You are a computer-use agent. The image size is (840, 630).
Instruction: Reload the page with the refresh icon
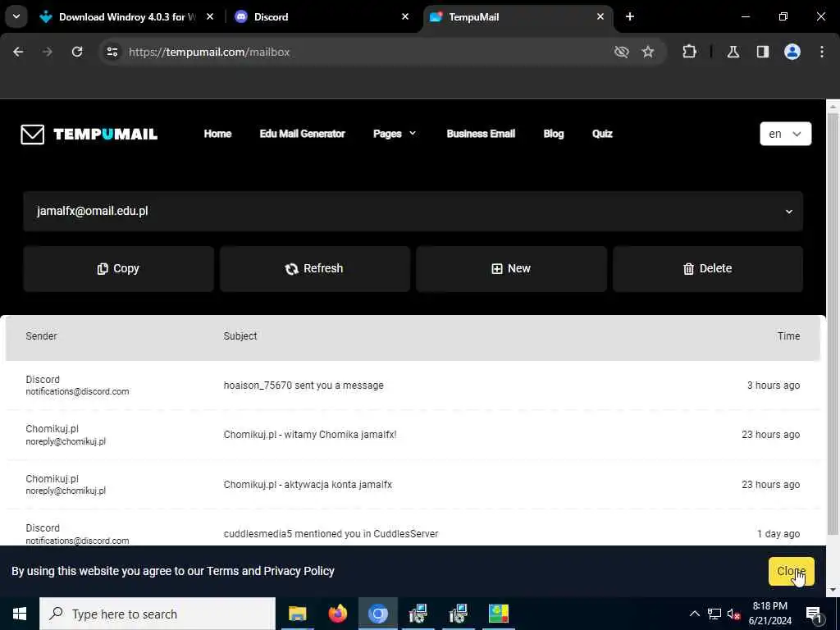(77, 52)
